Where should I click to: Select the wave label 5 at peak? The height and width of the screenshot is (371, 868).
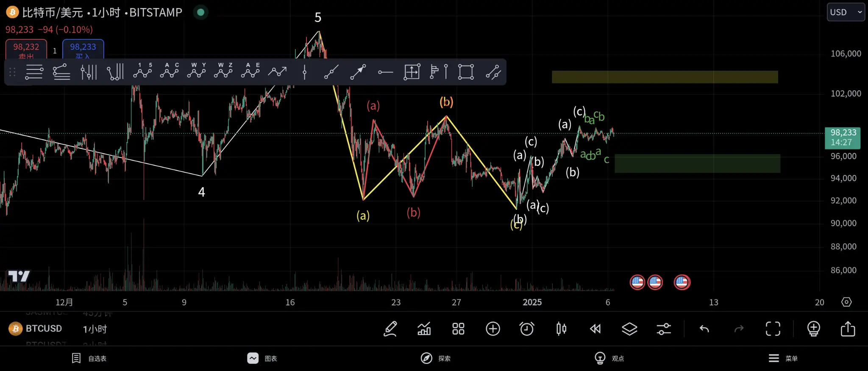click(318, 17)
